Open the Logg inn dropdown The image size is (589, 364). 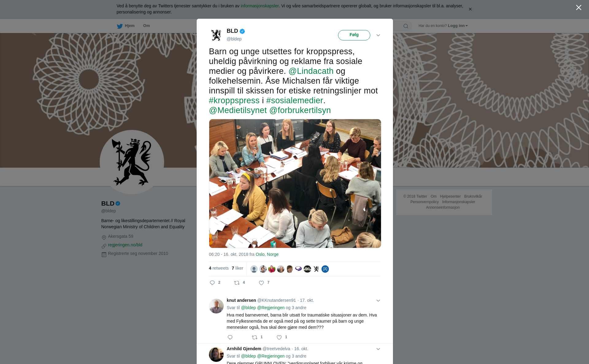click(457, 26)
